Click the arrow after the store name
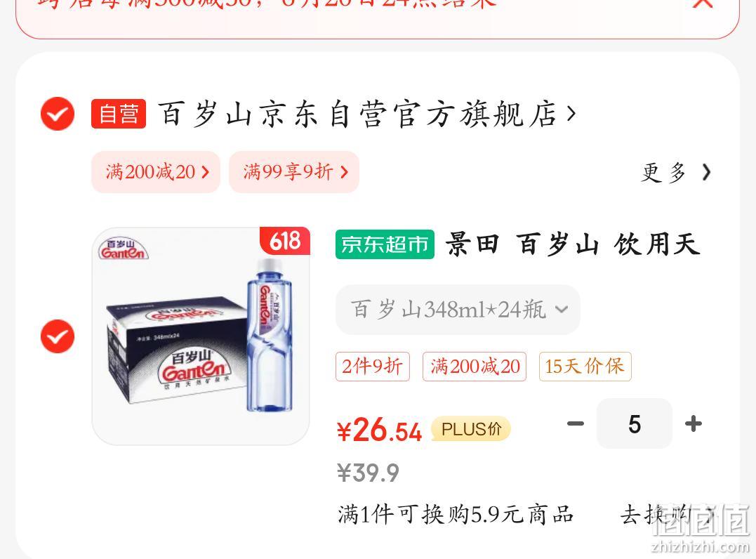Image resolution: width=756 pixels, height=559 pixels. 571,114
